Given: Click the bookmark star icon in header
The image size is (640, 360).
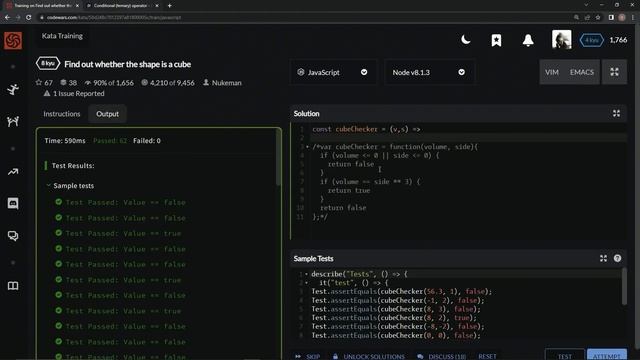Looking at the screenshot, I should [496, 40].
